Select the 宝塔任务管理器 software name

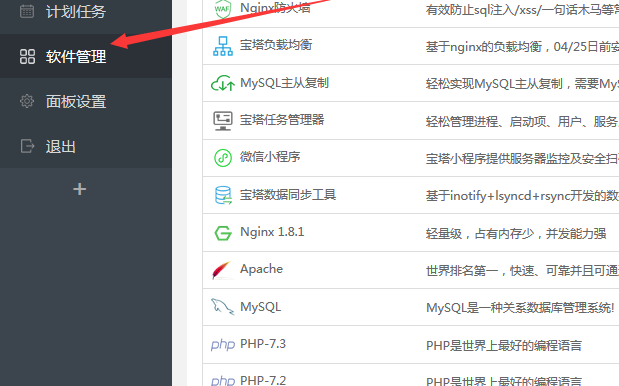pos(282,120)
